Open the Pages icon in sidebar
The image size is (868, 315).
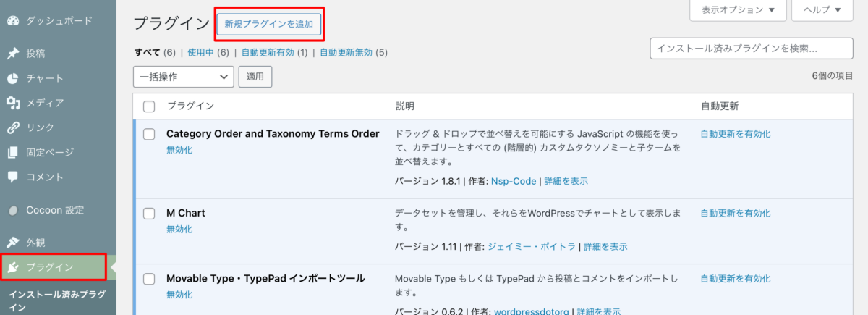pos(12,152)
